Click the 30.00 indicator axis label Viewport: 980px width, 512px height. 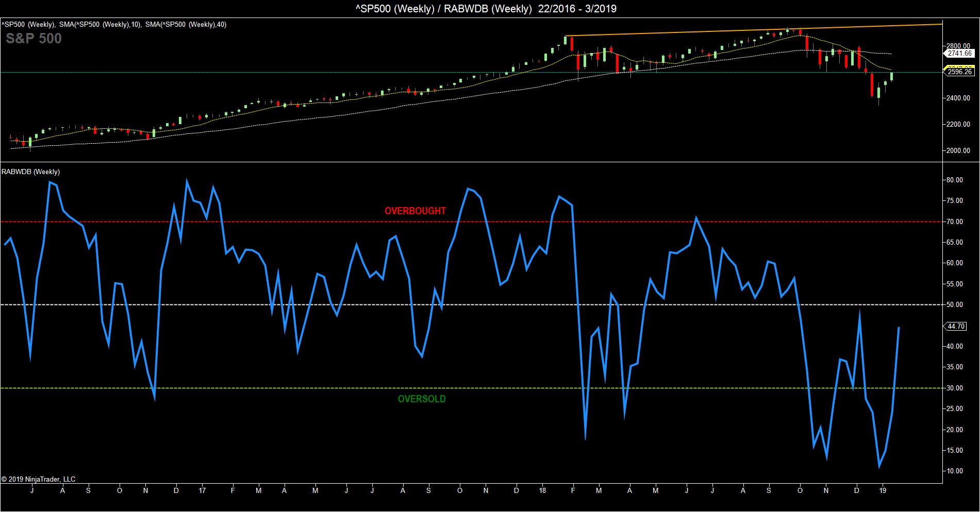tap(954, 388)
